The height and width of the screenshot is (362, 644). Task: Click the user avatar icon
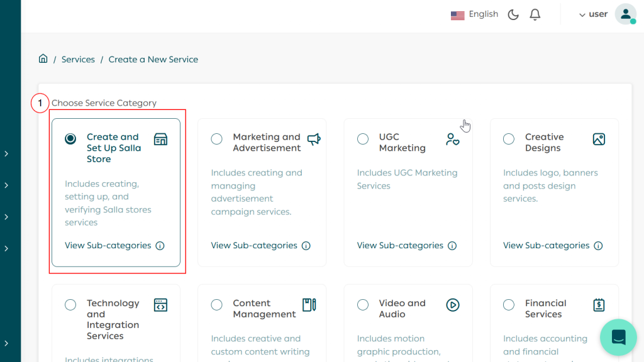click(625, 14)
